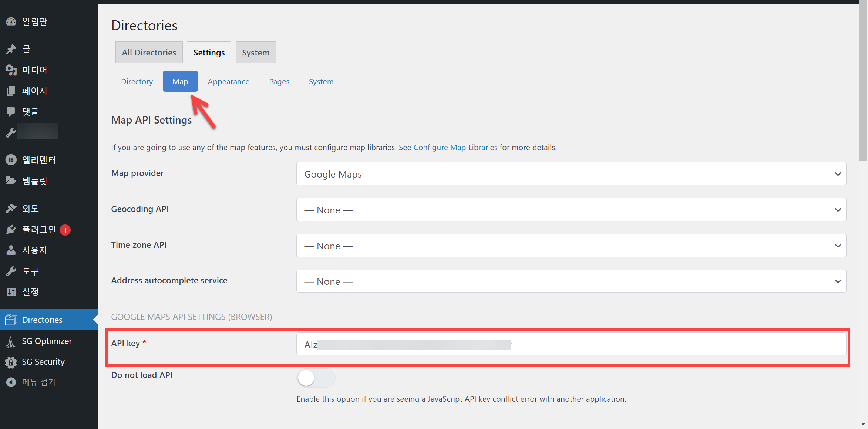Click the SG Security lock icon
This screenshot has width=868, height=429.
[11, 362]
